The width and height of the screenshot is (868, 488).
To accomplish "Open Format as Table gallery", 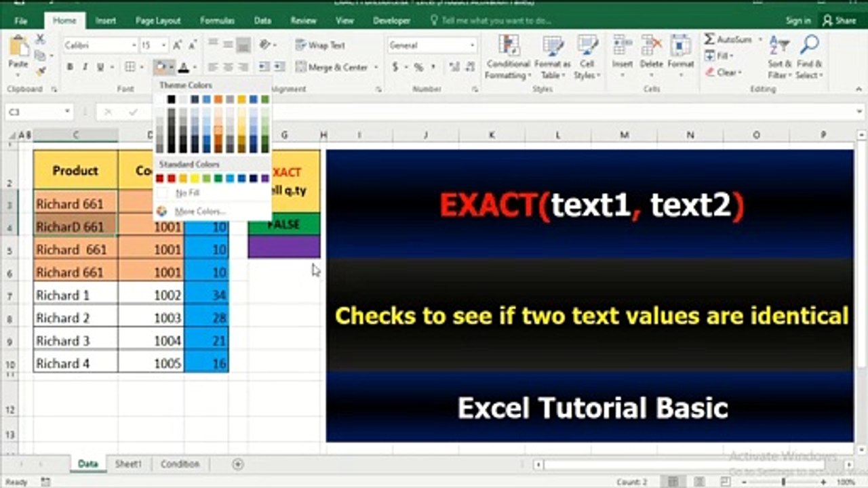I will point(552,57).
